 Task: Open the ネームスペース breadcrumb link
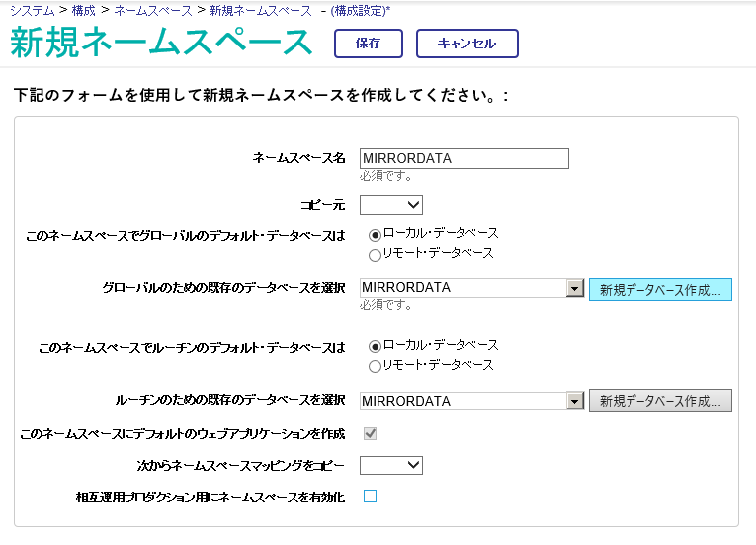pos(153,9)
